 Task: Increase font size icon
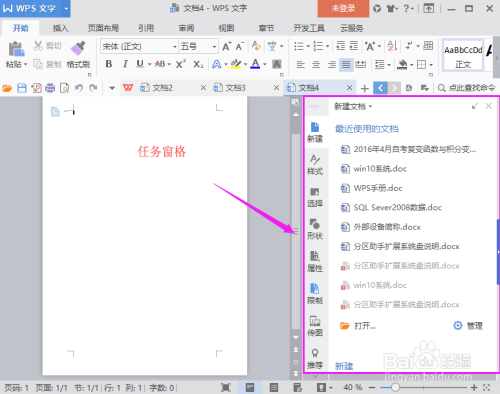(x=227, y=46)
